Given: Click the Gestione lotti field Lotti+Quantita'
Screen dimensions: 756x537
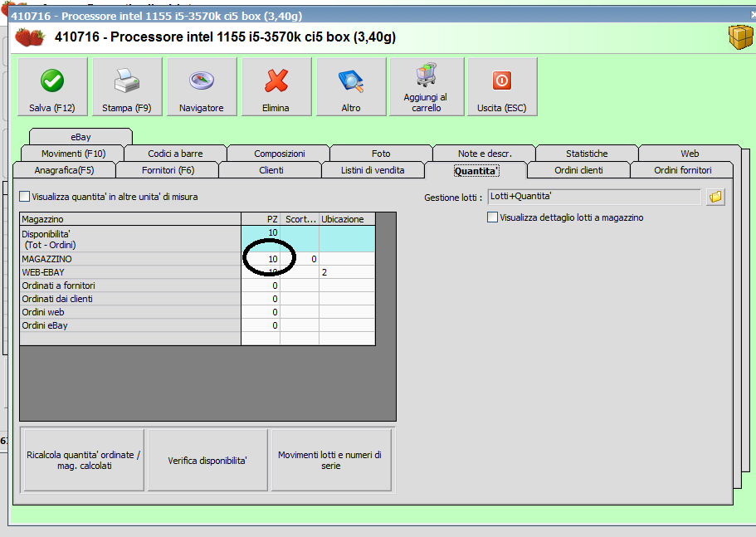Looking at the screenshot, I should click(594, 197).
